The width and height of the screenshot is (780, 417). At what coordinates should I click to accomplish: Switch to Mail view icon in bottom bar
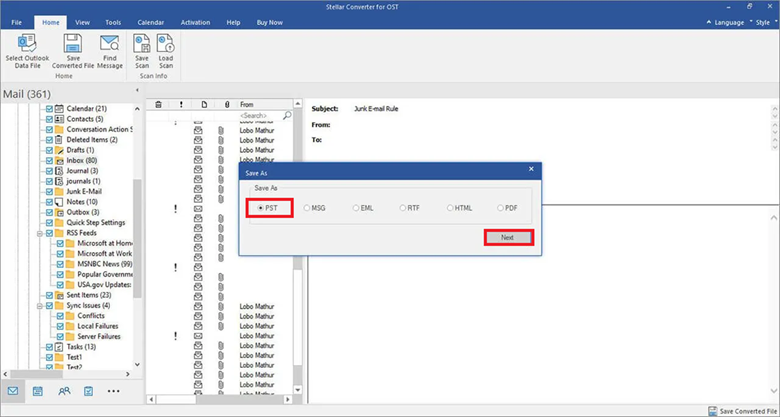[13, 391]
